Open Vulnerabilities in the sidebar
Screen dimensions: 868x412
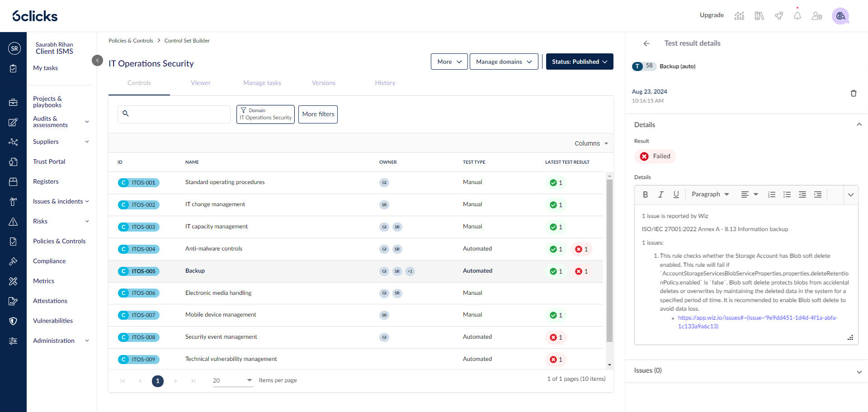pos(53,321)
